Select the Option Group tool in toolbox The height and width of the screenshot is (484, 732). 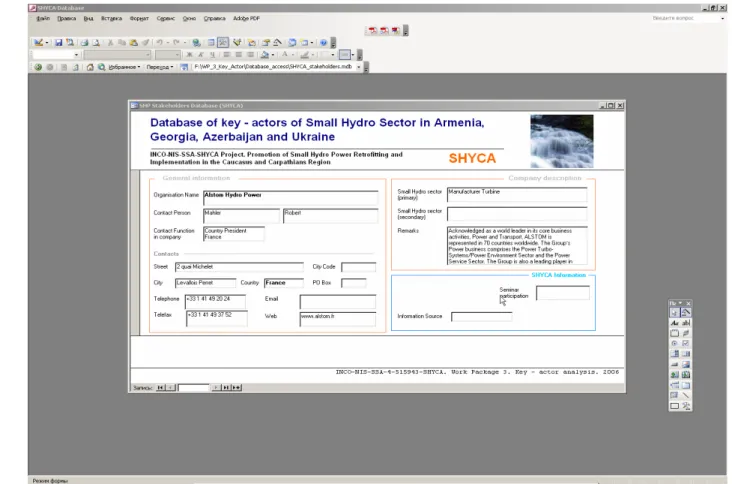pos(675,333)
